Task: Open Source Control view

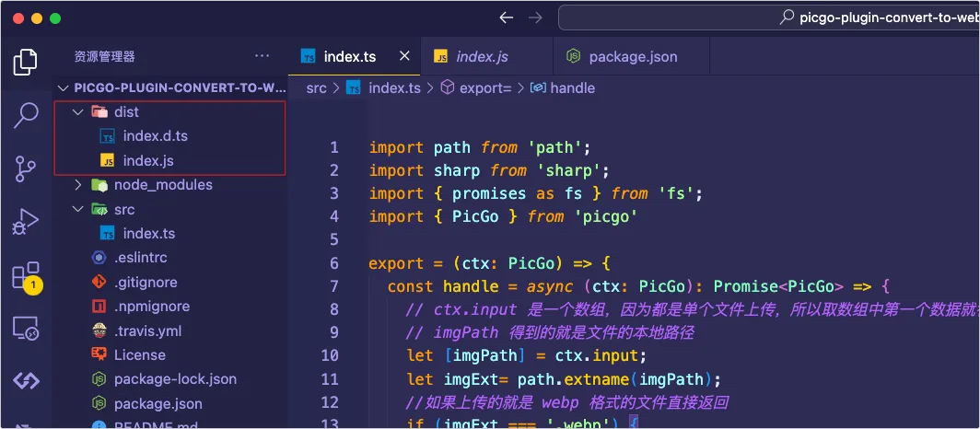Action: (x=25, y=168)
